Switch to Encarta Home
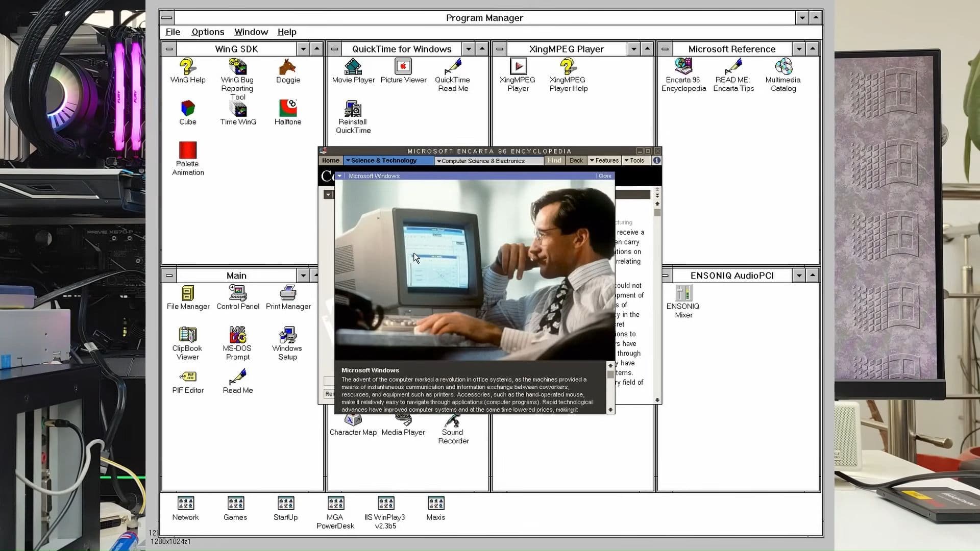Screen dimensions: 980x551 tap(330, 160)
